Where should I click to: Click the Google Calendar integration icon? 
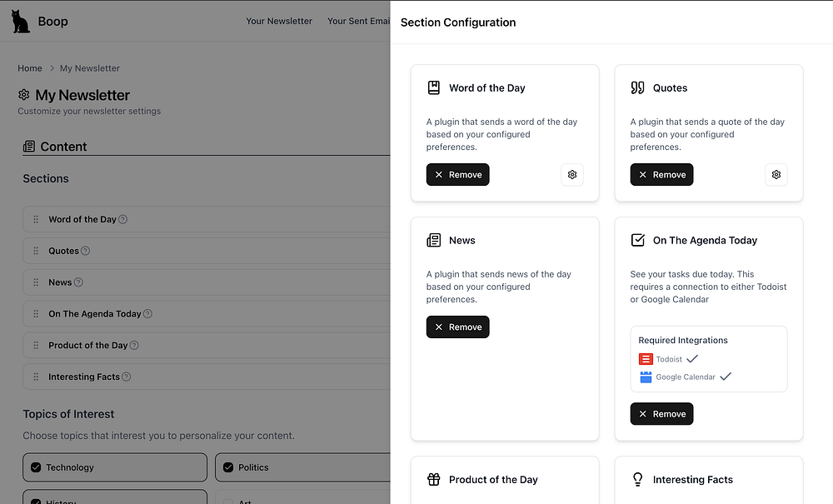(646, 377)
